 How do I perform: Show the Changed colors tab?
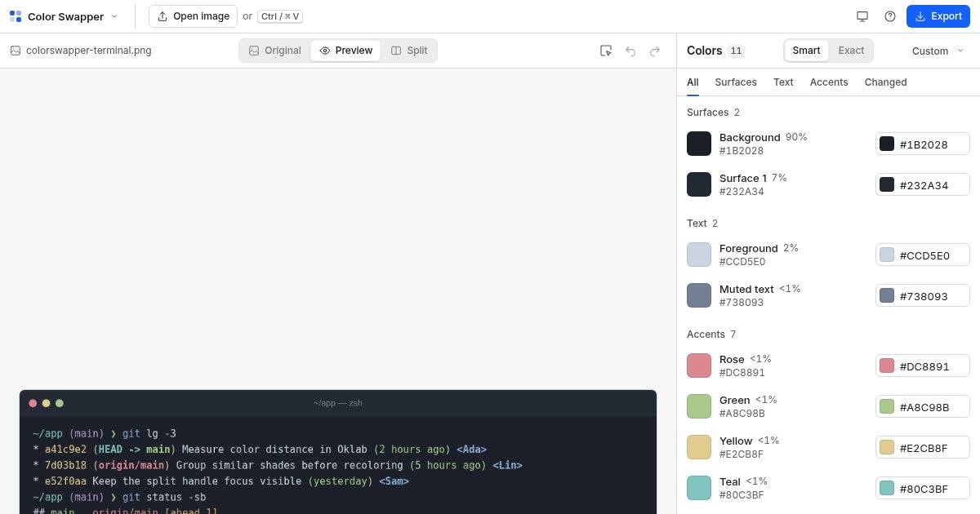(886, 82)
